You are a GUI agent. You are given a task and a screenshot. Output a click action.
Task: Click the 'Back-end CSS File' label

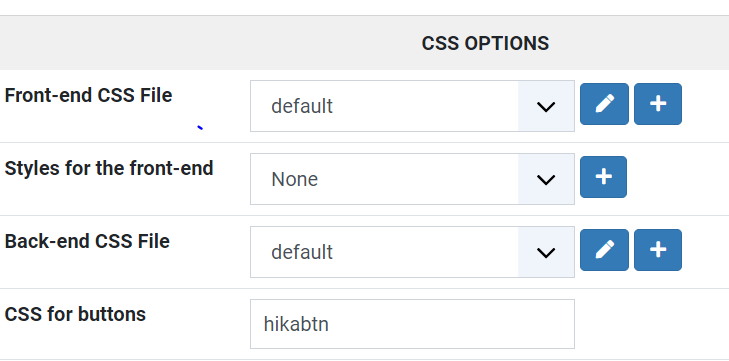click(87, 241)
